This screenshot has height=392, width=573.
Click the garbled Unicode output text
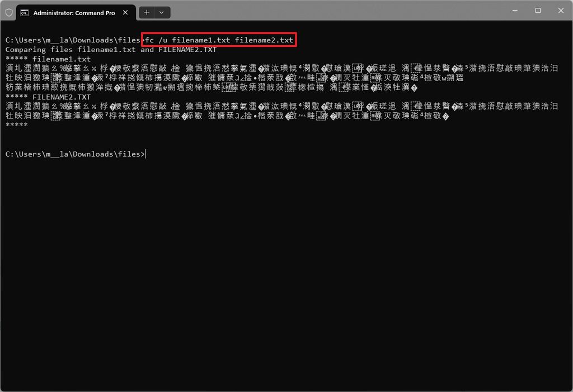pyautogui.click(x=224, y=77)
